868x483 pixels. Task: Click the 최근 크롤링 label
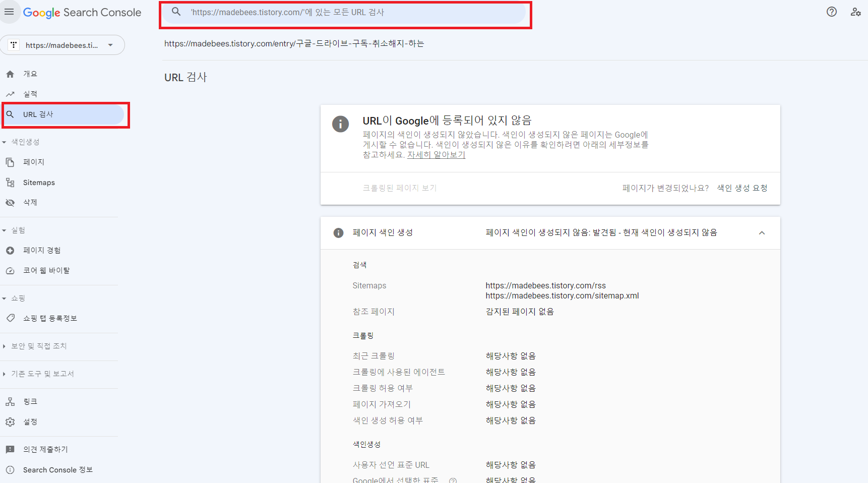pyautogui.click(x=374, y=356)
